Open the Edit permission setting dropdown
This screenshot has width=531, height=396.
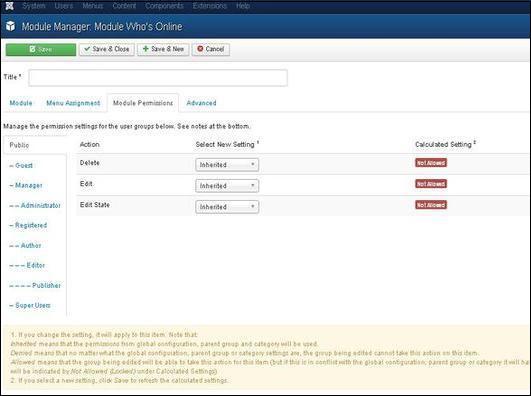(x=227, y=186)
